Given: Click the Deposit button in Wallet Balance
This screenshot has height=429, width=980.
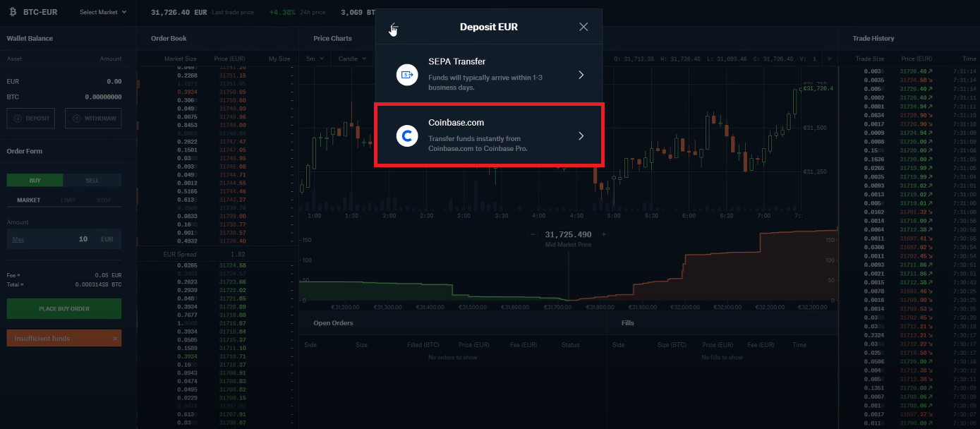Looking at the screenshot, I should (x=31, y=119).
